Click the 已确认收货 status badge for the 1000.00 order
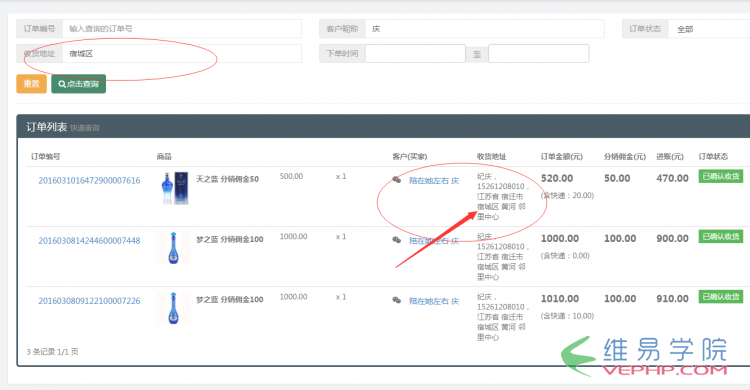Viewport: 750px width, 390px height. click(x=720, y=236)
